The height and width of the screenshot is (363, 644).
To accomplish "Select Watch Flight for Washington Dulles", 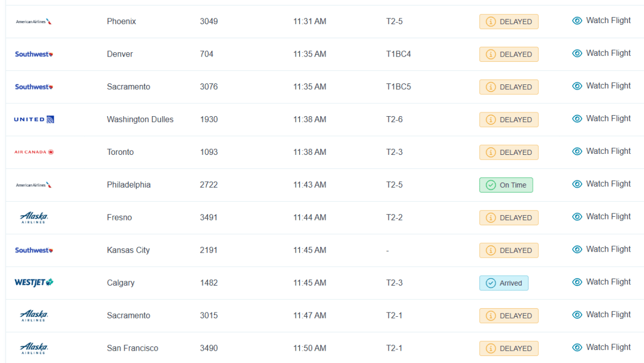I will [601, 119].
